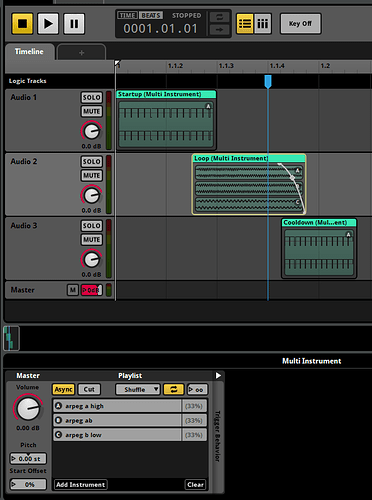Click the Audio 2 track name
The image size is (372, 500).
click(24, 161)
